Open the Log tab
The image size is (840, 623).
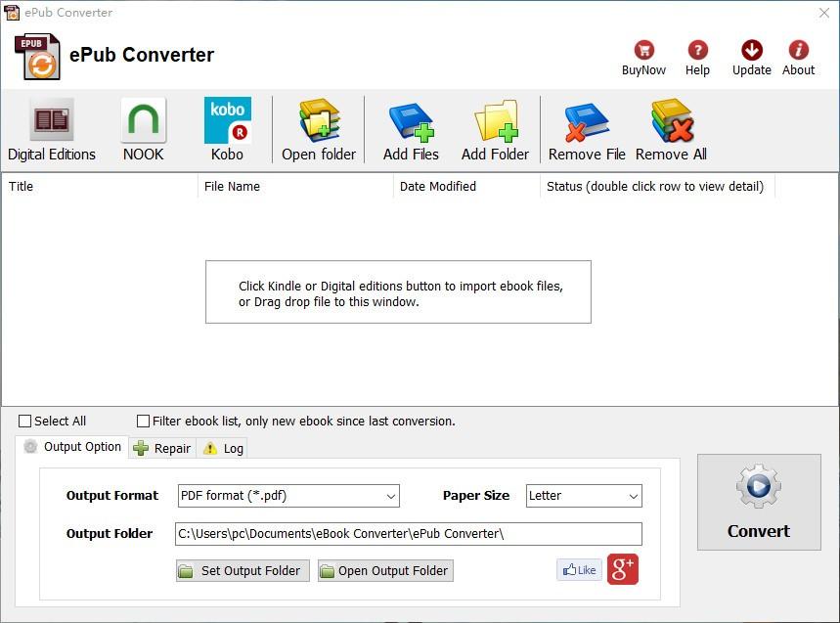pos(222,448)
